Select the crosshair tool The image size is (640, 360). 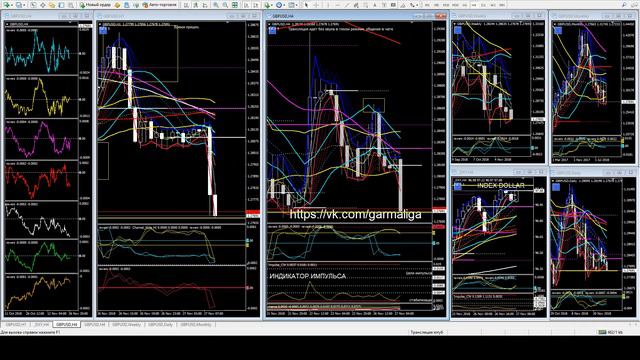(x=316, y=5)
